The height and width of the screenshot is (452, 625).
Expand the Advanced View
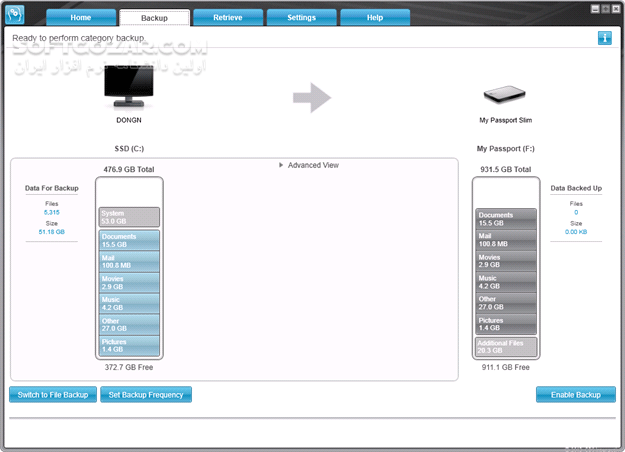(309, 165)
